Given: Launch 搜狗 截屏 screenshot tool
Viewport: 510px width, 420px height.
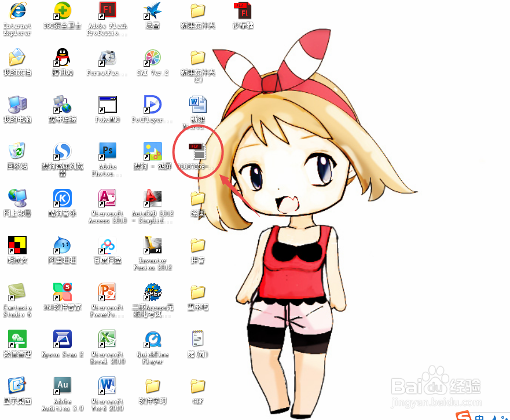Looking at the screenshot, I should (153, 151).
